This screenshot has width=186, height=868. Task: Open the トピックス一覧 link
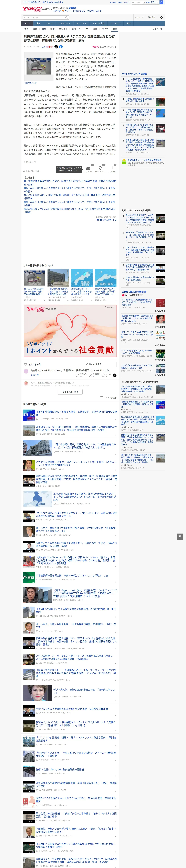tap(156, 29)
